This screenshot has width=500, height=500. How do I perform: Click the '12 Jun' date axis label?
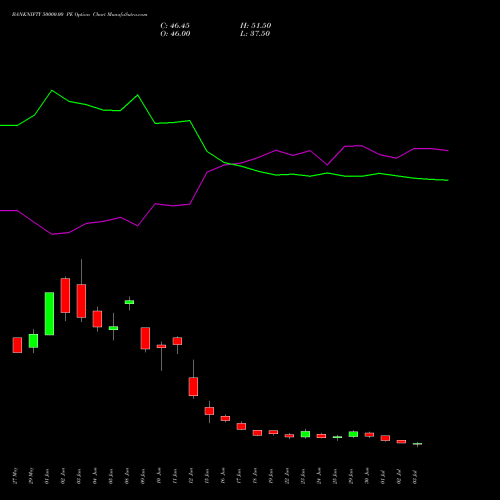coord(191,476)
